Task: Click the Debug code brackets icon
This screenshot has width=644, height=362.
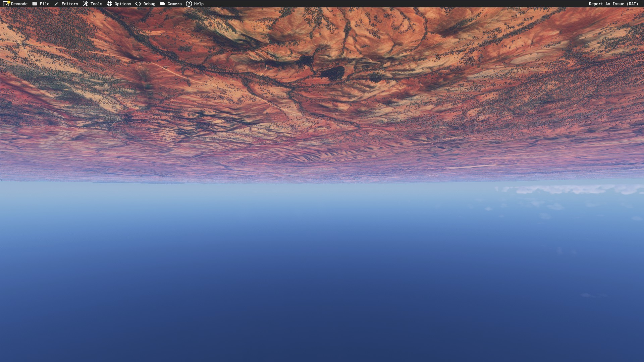Action: tap(138, 4)
